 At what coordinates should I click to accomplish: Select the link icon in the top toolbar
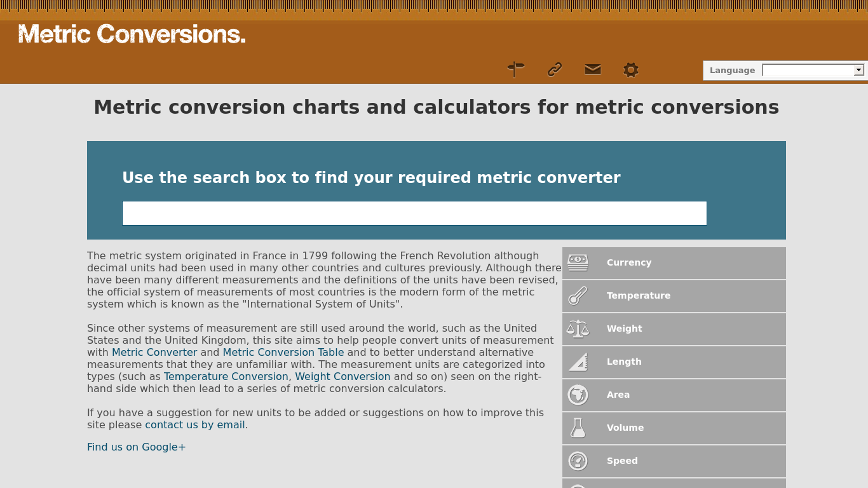pos(554,70)
